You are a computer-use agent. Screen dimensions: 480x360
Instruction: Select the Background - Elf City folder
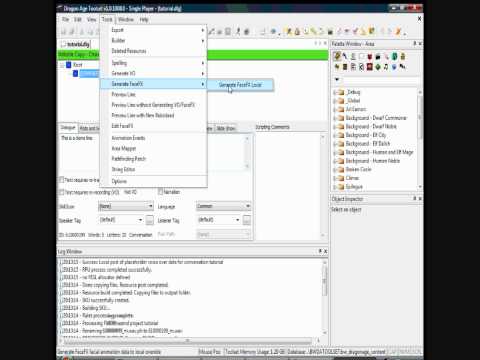pyautogui.click(x=366, y=135)
